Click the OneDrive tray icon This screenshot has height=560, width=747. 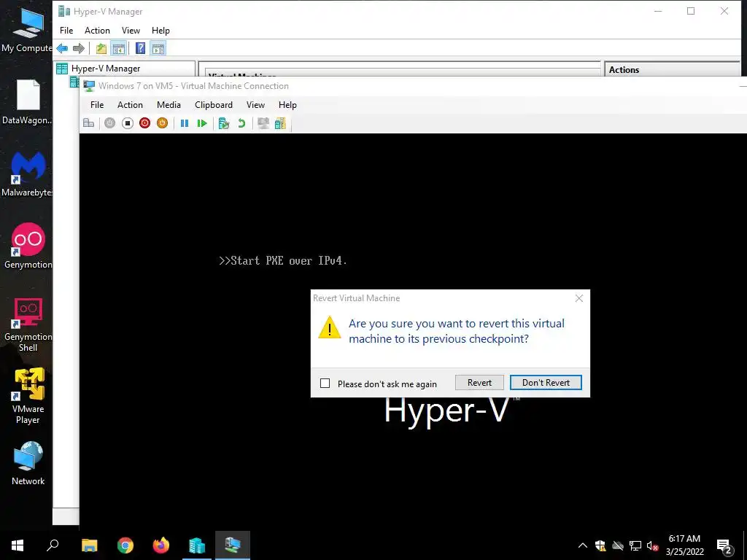pyautogui.click(x=618, y=545)
